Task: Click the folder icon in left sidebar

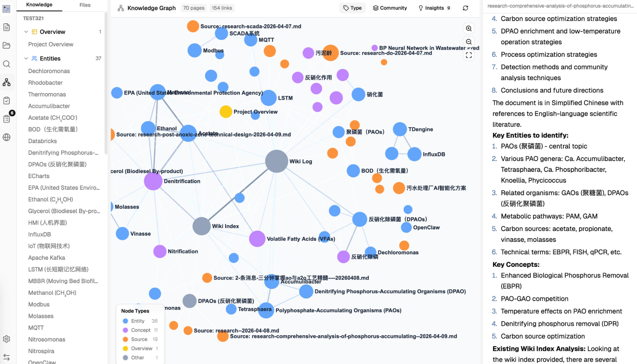Action: pos(7,45)
